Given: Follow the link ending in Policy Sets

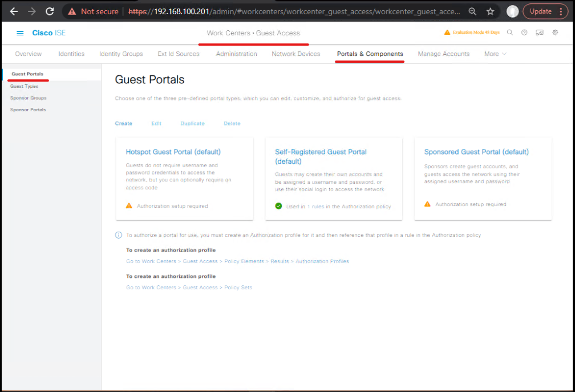Looking at the screenshot, I should 189,288.
